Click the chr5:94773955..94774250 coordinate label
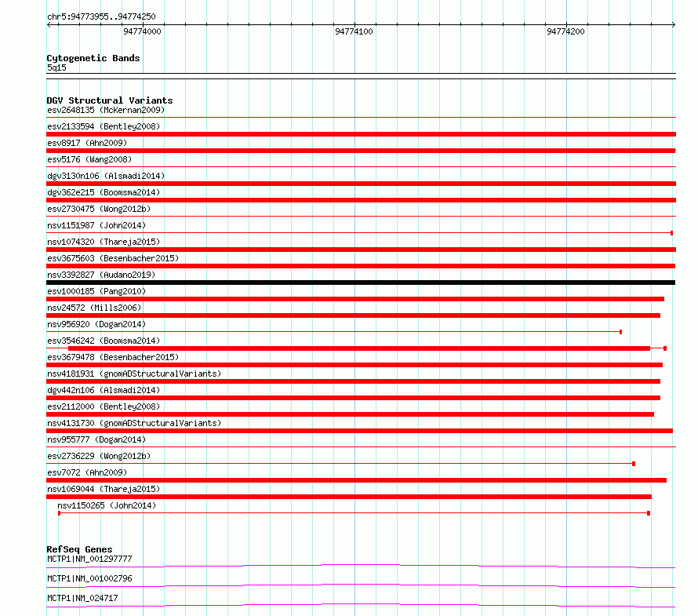 (x=101, y=16)
